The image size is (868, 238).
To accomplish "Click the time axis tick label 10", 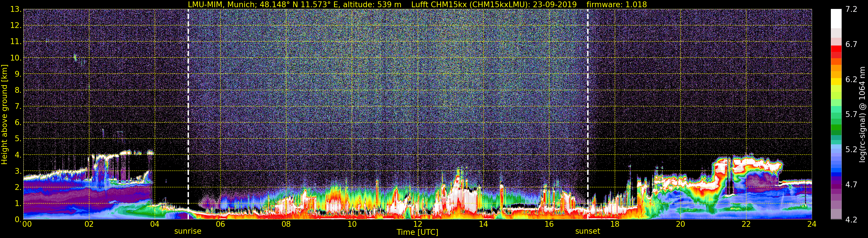I will pos(352,224).
